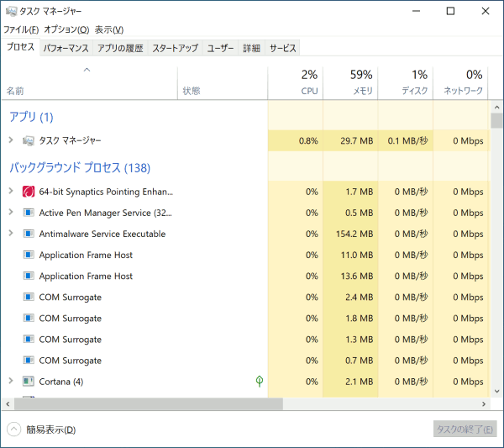Select the last COM Surrogate process icon
The image size is (504, 448).
click(29, 361)
